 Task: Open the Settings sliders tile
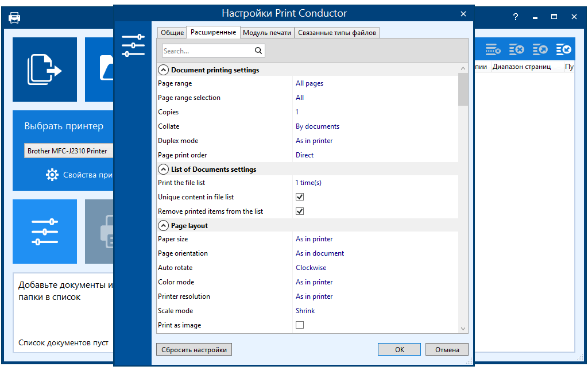coord(45,232)
